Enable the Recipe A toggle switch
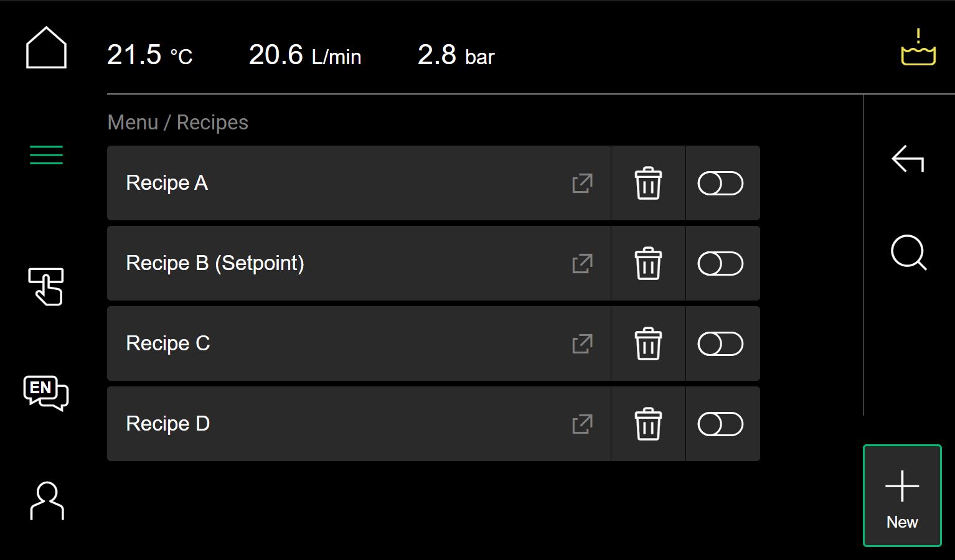Image resolution: width=955 pixels, height=560 pixels. click(x=720, y=183)
